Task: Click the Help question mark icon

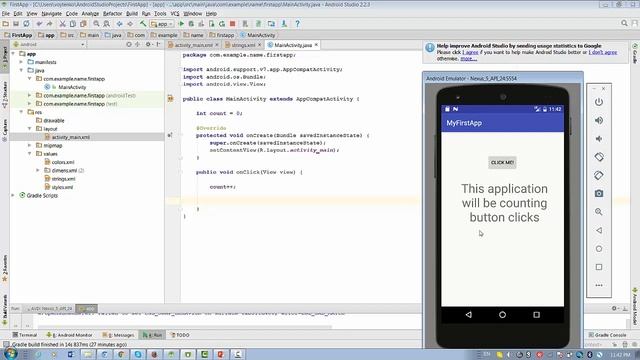Action: pos(298,24)
